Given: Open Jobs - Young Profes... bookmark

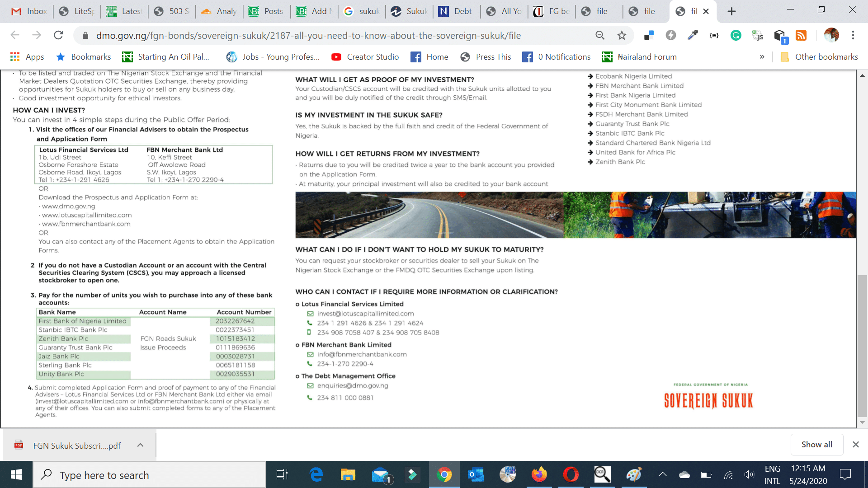Looking at the screenshot, I should [x=273, y=57].
